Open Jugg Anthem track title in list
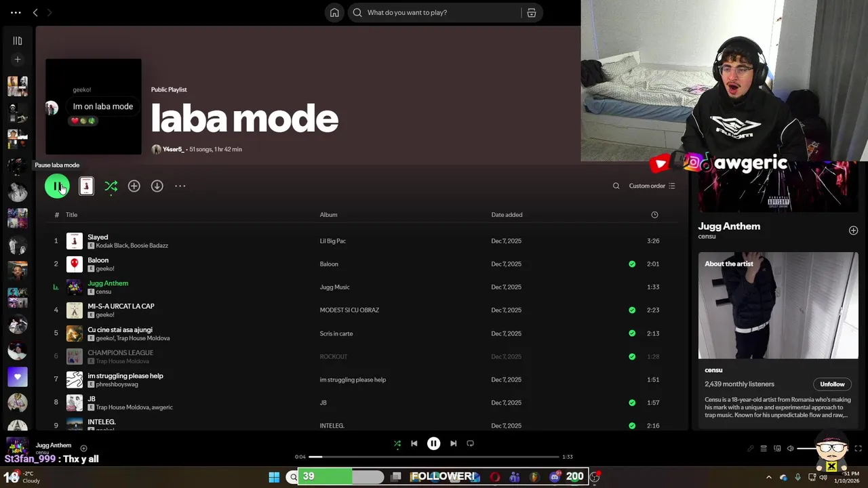This screenshot has height=488, width=868. 108,283
